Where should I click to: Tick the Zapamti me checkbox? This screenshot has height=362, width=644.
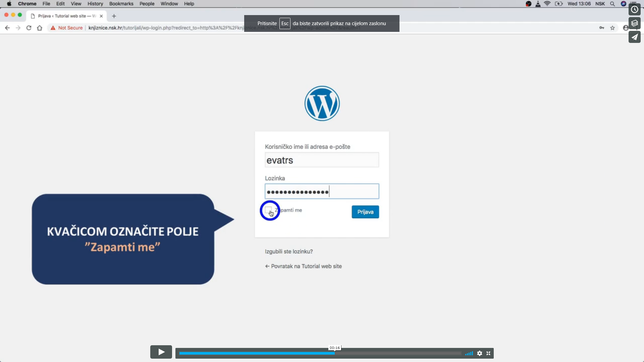[268, 210]
